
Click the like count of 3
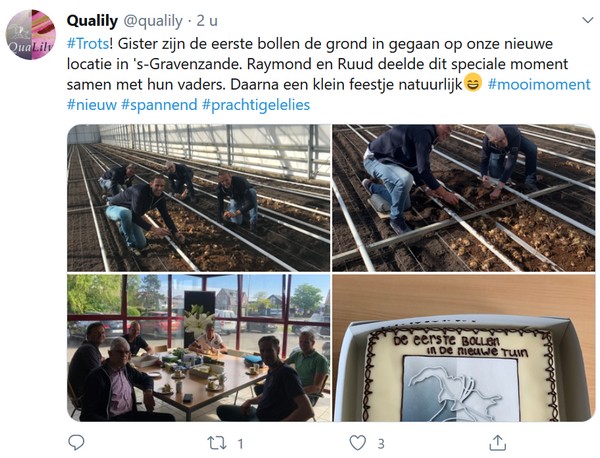coord(381,444)
